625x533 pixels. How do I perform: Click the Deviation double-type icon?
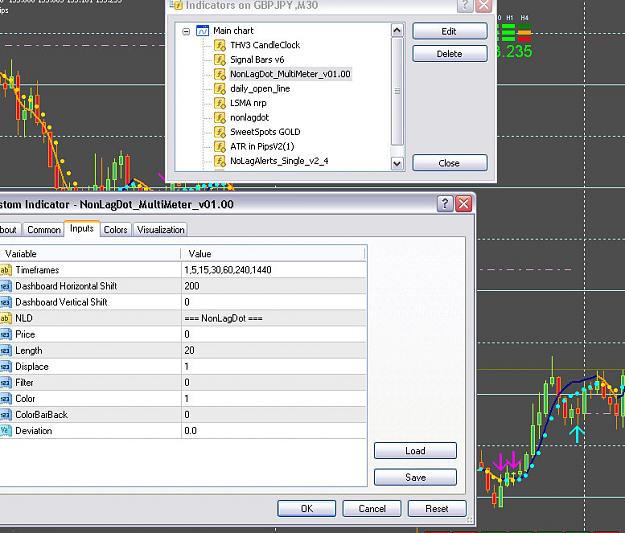[5, 431]
